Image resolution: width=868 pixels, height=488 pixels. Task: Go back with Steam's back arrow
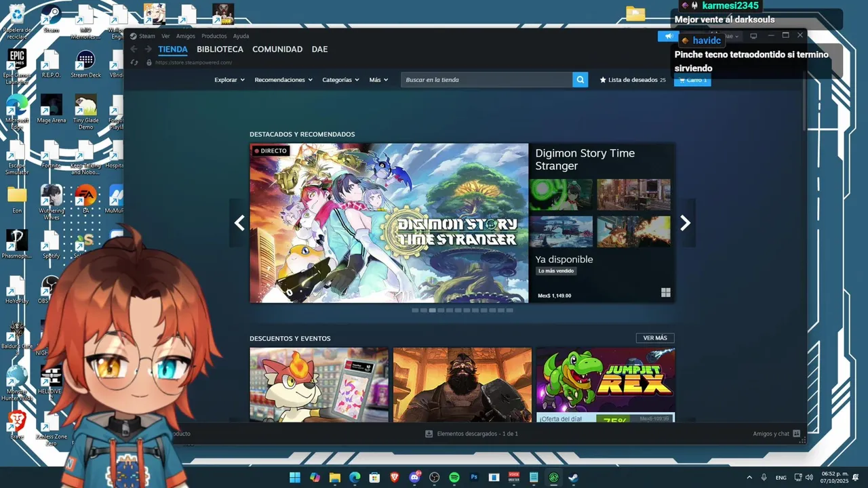pos(134,49)
